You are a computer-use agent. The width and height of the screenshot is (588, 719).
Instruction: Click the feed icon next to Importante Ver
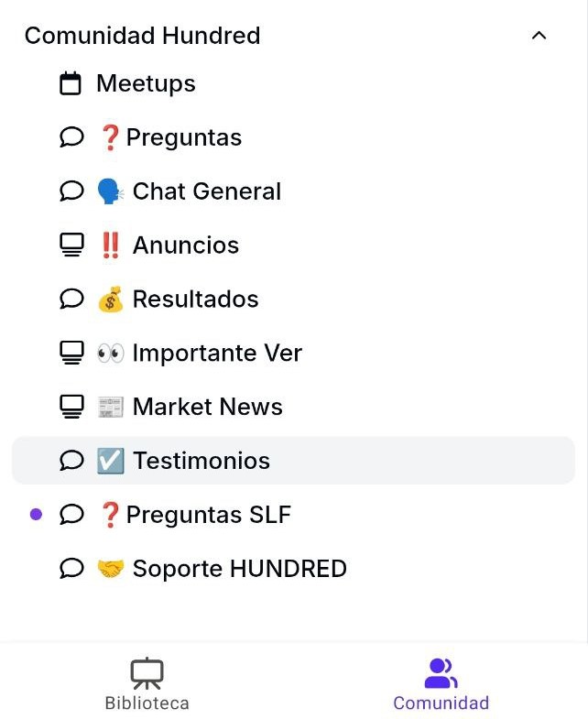(x=71, y=354)
